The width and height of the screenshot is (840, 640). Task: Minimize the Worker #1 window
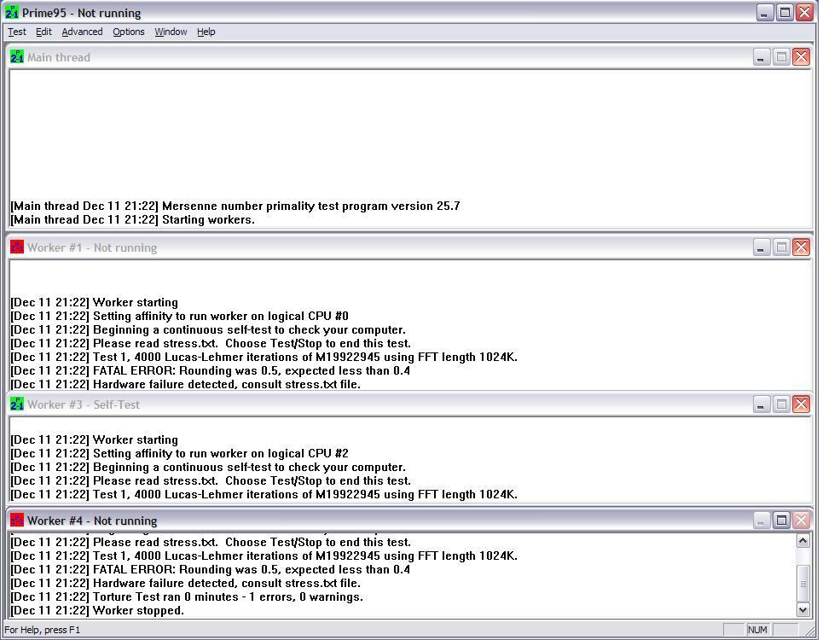click(x=762, y=247)
